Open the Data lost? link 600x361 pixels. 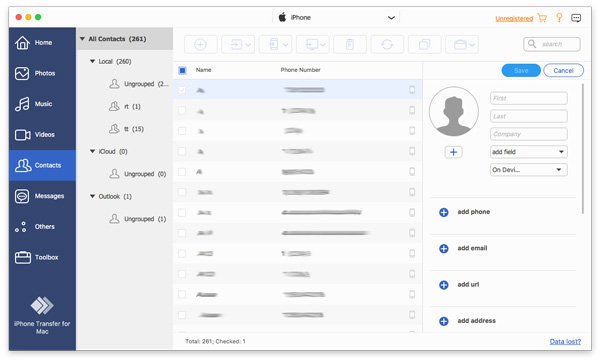click(565, 341)
